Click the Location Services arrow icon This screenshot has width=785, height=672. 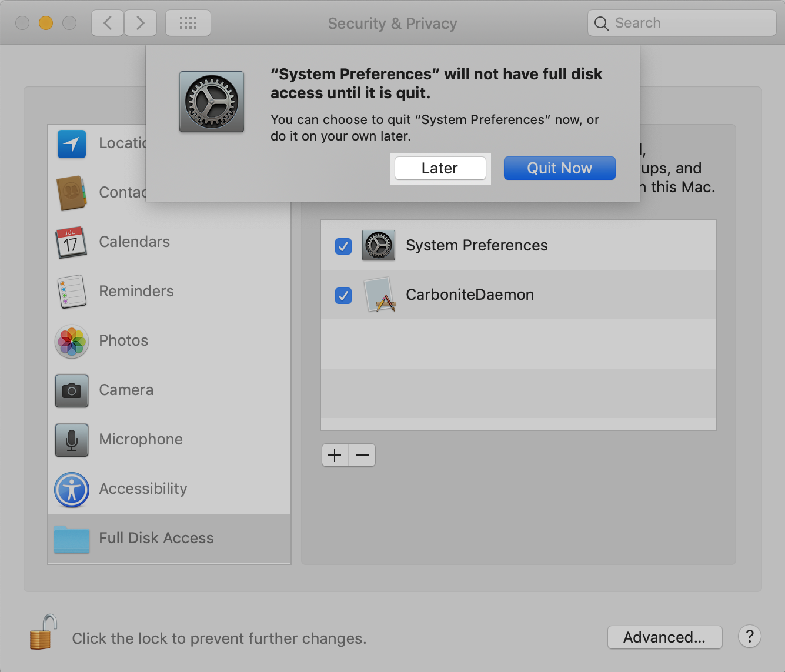tap(71, 144)
